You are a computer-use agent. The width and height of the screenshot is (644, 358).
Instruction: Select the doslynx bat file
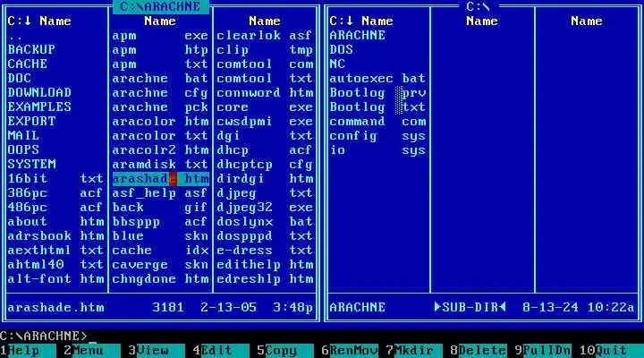pos(265,222)
